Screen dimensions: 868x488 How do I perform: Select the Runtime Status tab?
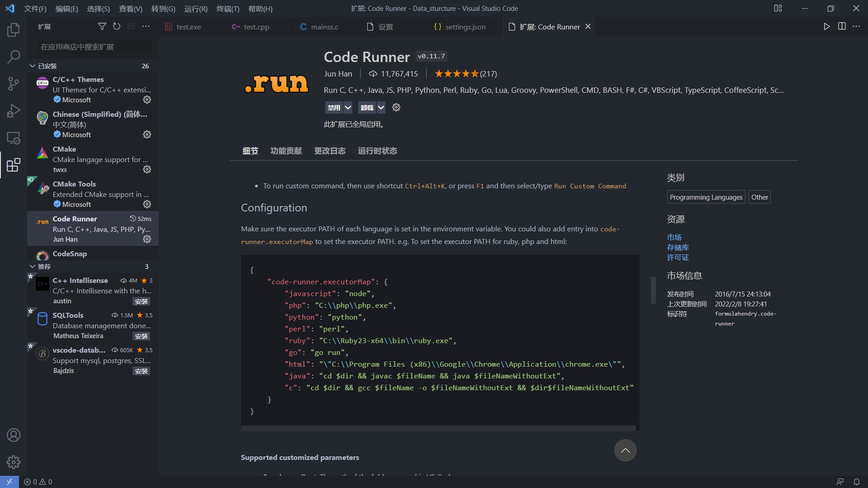(377, 151)
